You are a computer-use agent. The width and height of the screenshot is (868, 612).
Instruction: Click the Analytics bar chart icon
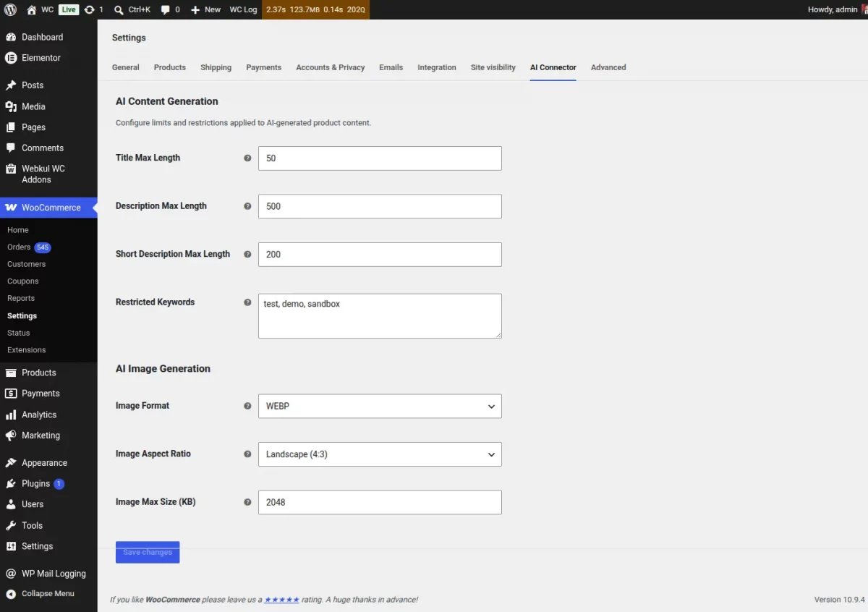pyautogui.click(x=11, y=415)
